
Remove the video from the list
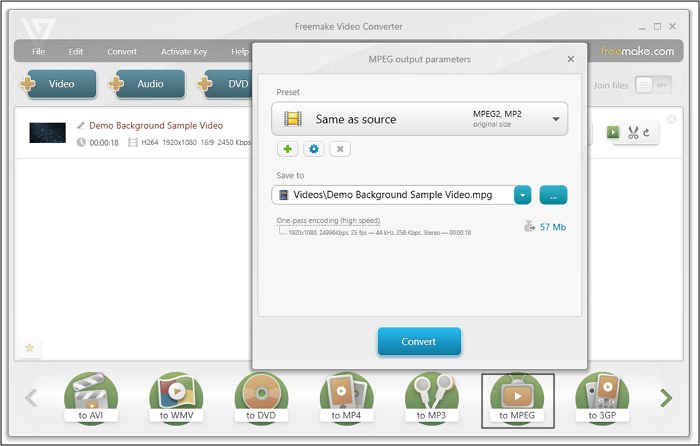(671, 119)
